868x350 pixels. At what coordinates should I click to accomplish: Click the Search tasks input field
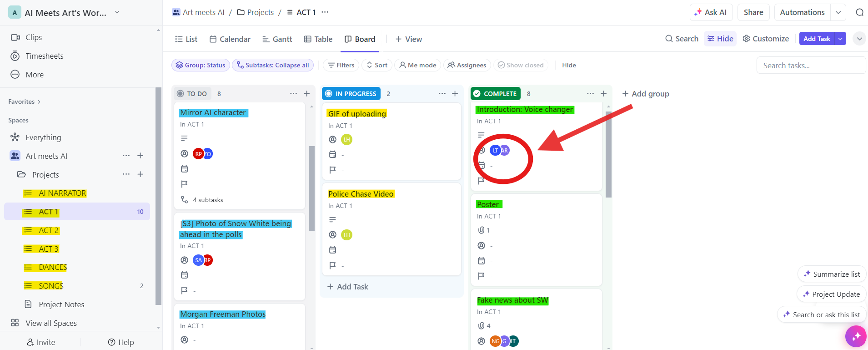point(811,65)
